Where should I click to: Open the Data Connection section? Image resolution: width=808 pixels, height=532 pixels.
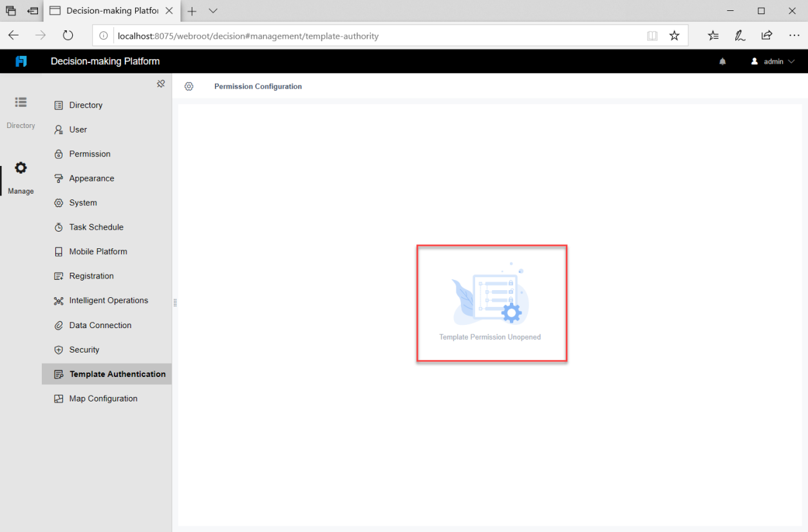[100, 325]
